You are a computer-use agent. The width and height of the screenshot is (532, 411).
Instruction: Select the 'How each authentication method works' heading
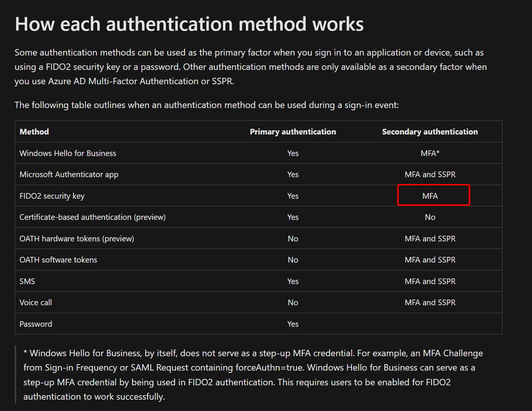(x=189, y=24)
